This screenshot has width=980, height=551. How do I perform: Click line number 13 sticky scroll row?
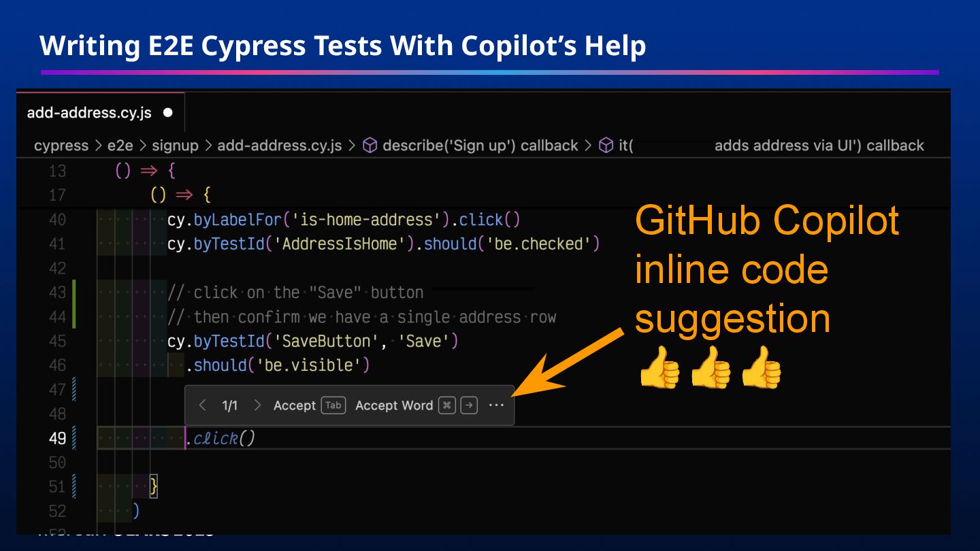tap(58, 171)
